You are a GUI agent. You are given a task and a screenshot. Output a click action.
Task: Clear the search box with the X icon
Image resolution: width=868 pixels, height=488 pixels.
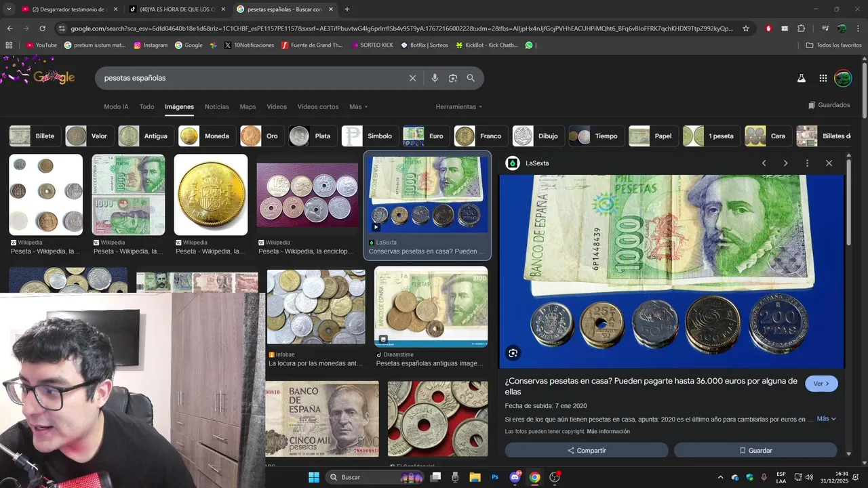412,78
